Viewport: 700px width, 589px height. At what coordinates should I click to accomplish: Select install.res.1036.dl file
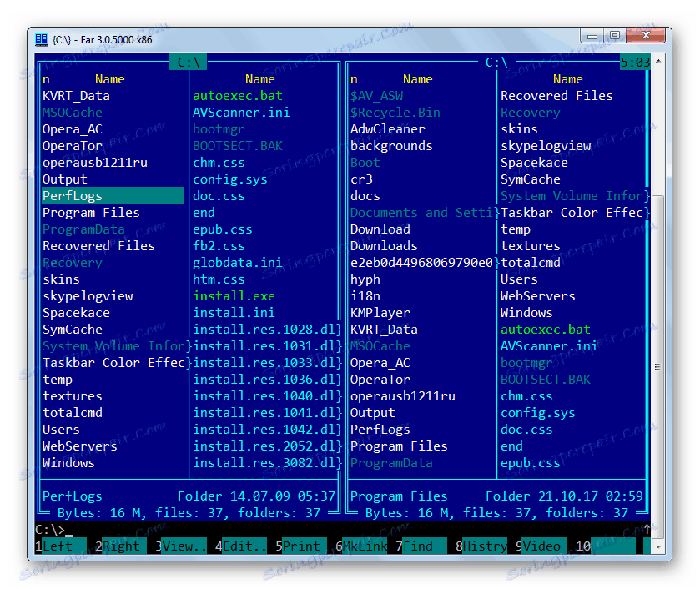click(x=264, y=380)
